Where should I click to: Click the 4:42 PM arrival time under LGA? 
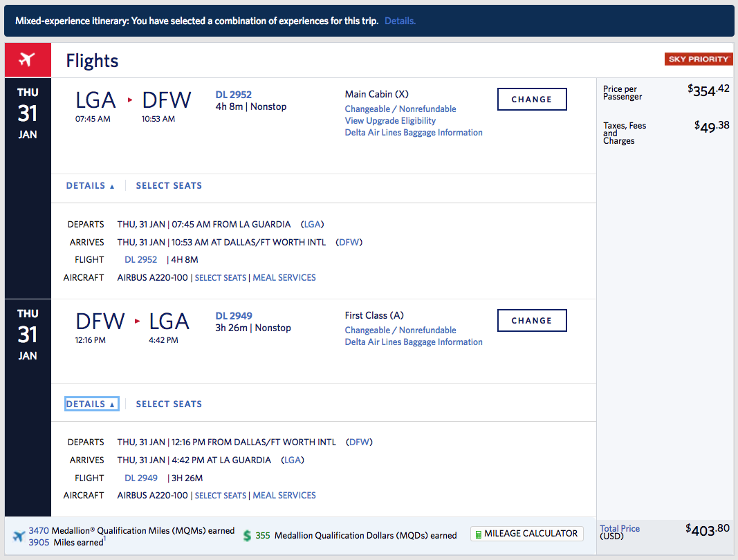tap(163, 340)
